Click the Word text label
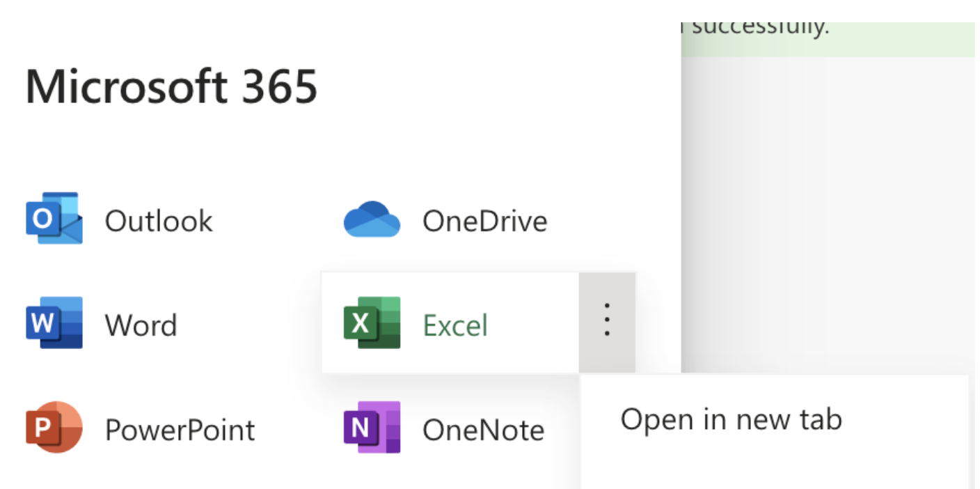 [141, 325]
